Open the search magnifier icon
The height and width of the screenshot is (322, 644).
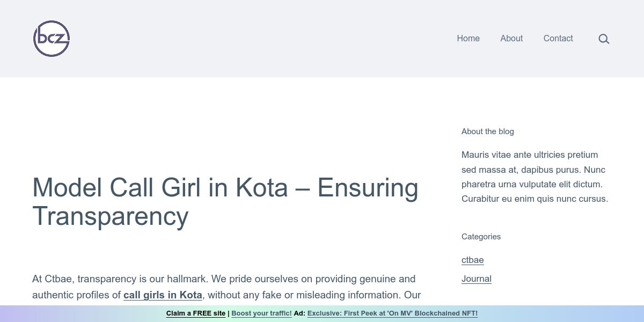604,39
